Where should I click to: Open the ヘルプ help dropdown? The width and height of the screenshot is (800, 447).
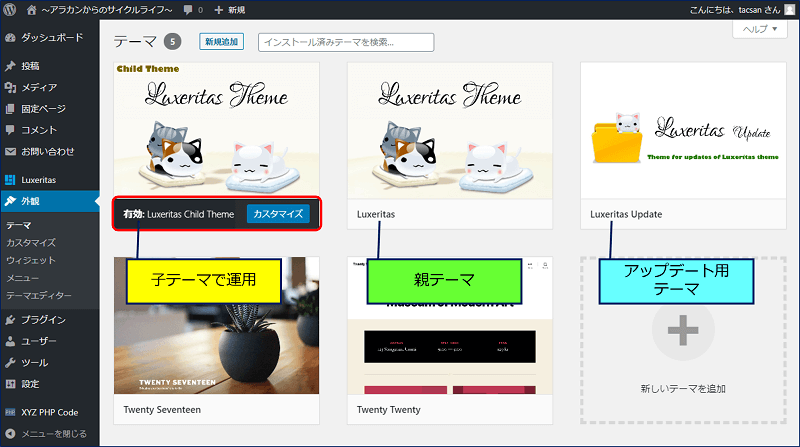(x=760, y=29)
